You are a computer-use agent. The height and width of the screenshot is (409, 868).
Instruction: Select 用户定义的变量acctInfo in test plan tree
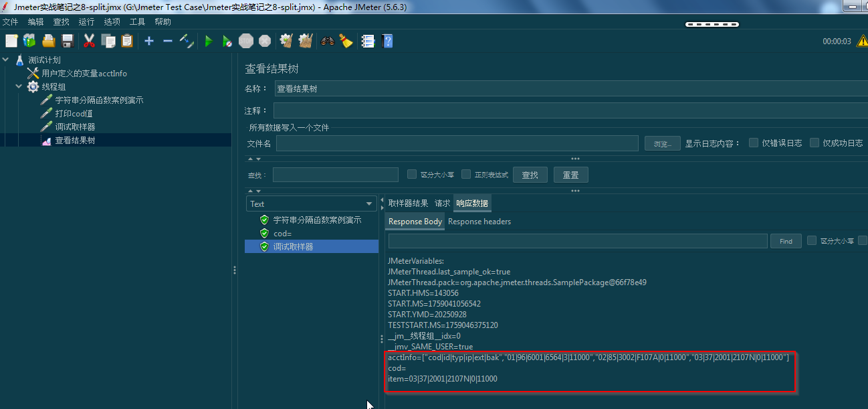(x=84, y=73)
